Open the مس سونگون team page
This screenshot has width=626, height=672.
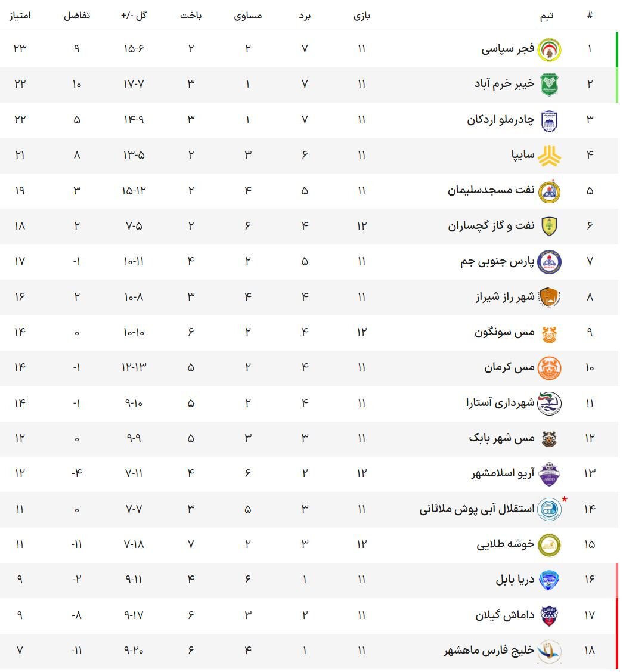pos(504,332)
